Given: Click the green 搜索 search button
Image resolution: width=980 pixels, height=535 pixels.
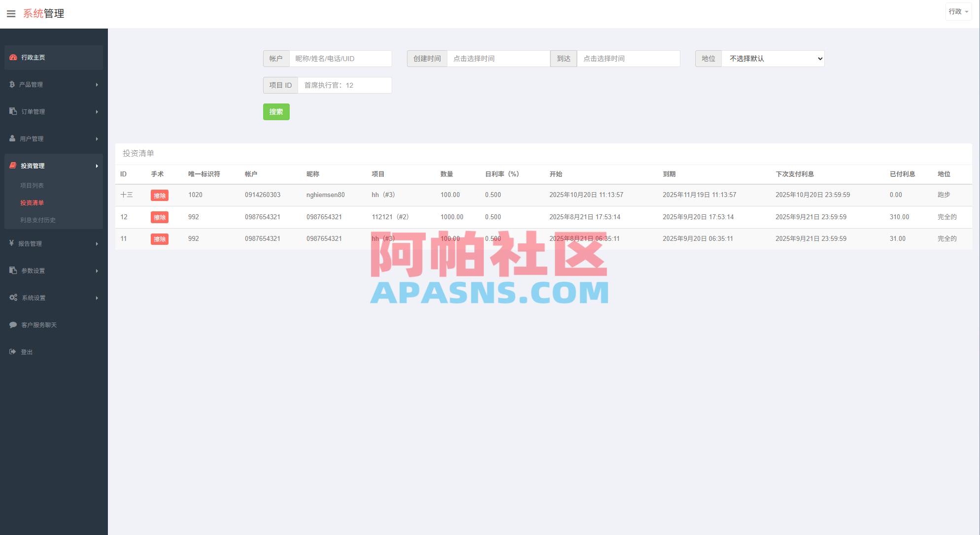Looking at the screenshot, I should [276, 112].
